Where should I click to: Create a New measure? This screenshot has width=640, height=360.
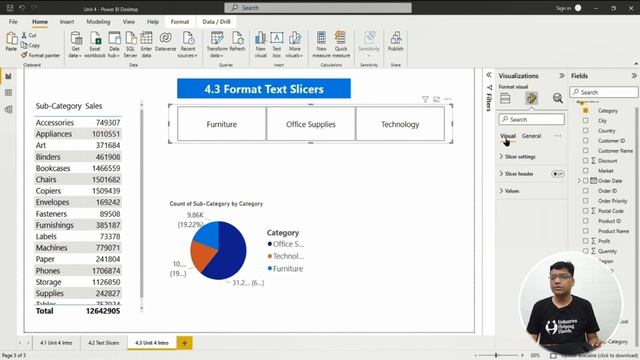coord(321,44)
